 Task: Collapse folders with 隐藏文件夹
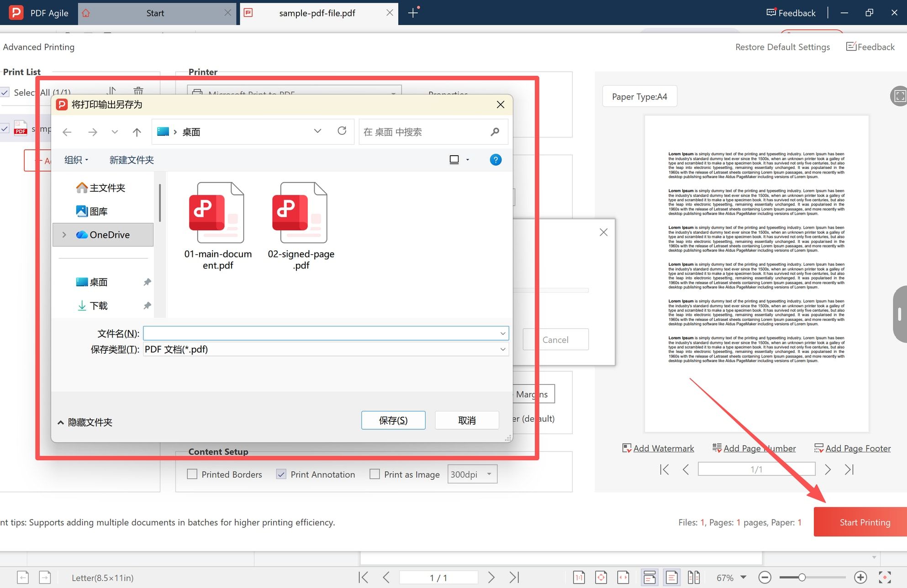pyautogui.click(x=85, y=422)
